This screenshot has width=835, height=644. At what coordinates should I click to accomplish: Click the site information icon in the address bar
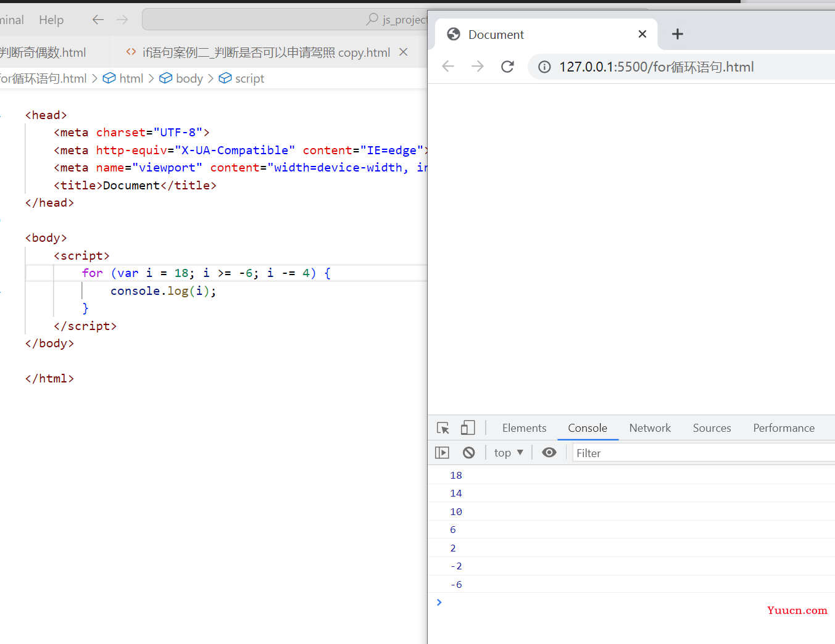(x=544, y=67)
